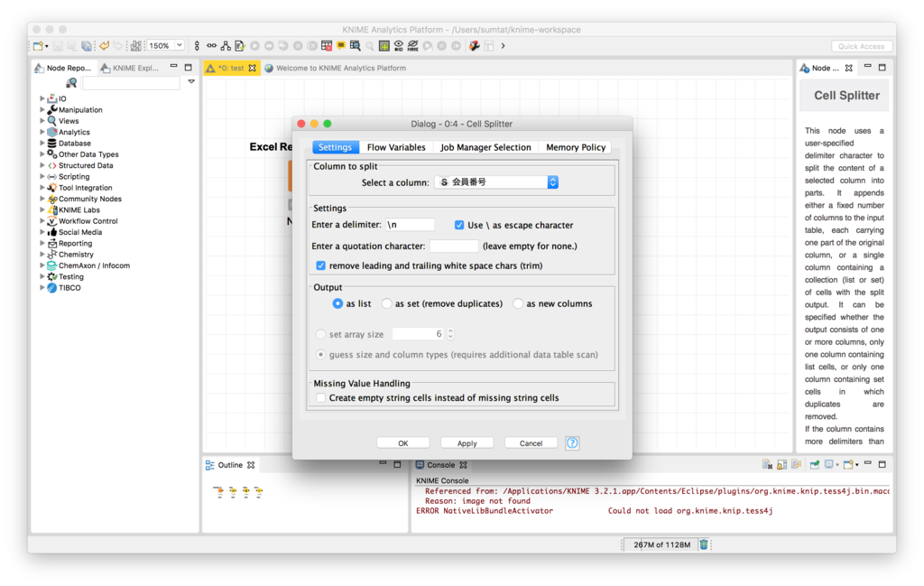Select the Social Media tree item
Viewport: 924px width, 586px height.
click(80, 232)
